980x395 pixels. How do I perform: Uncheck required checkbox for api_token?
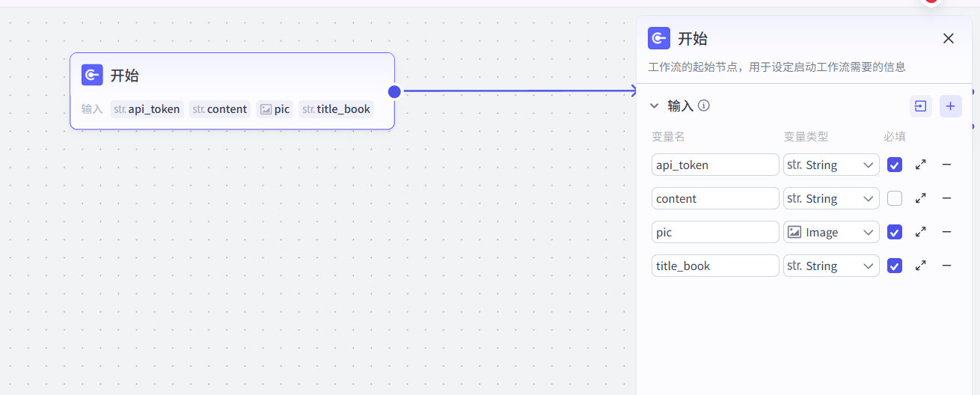894,165
